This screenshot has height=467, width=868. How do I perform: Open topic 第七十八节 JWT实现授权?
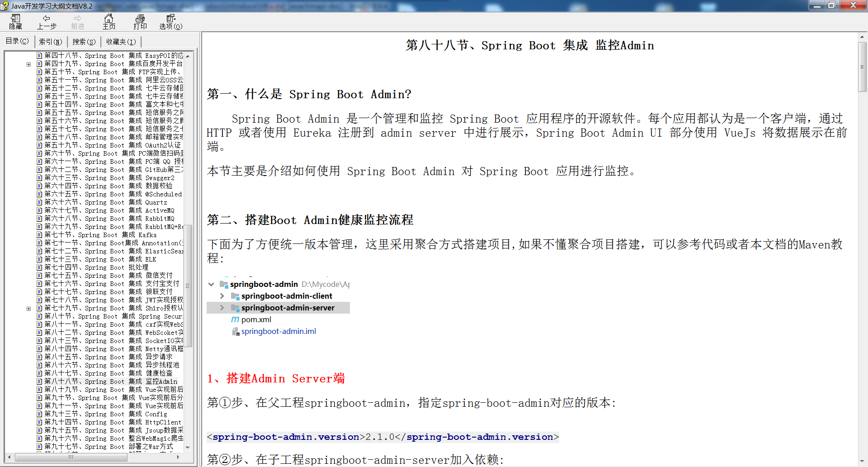114,300
